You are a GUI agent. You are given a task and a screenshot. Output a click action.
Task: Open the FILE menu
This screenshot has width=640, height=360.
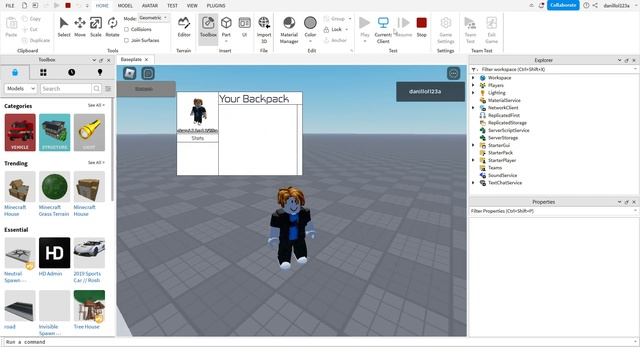click(x=10, y=6)
